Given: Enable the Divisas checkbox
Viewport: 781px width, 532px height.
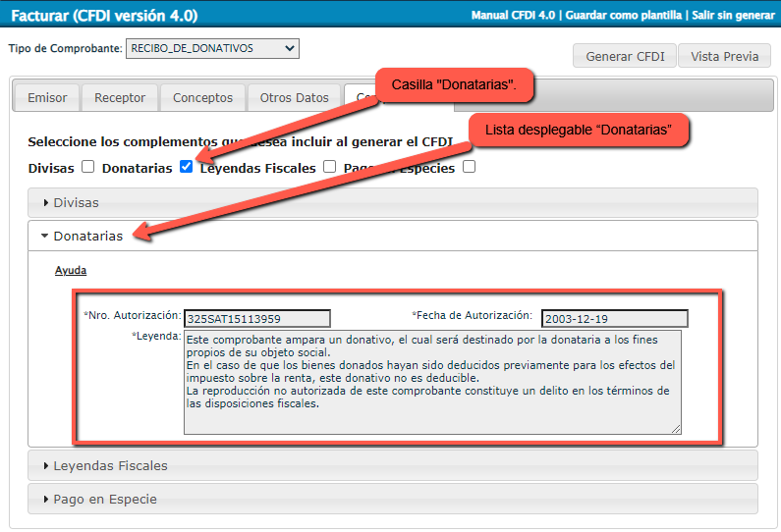Looking at the screenshot, I should pos(88,167).
